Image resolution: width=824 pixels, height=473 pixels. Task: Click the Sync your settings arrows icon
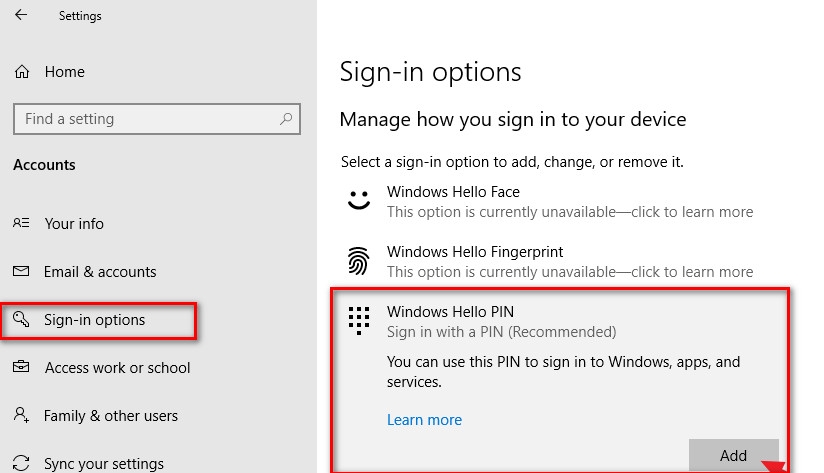click(x=21, y=463)
